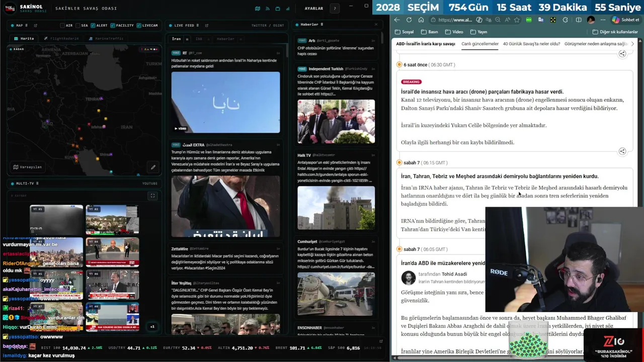Screen dimensions: 644x362
Task: Open the Basın bookmarks folder
Action: click(429, 32)
